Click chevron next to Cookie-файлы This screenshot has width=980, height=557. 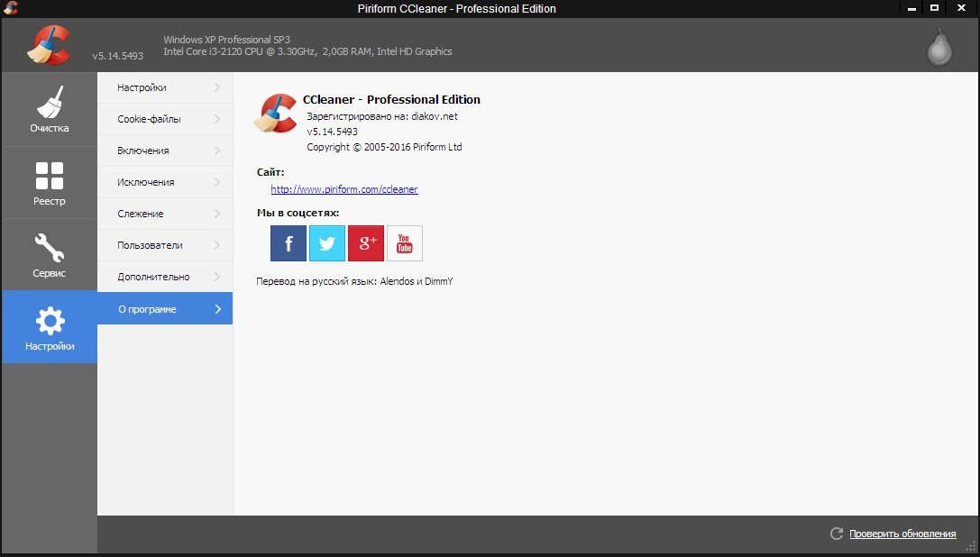[x=217, y=119]
